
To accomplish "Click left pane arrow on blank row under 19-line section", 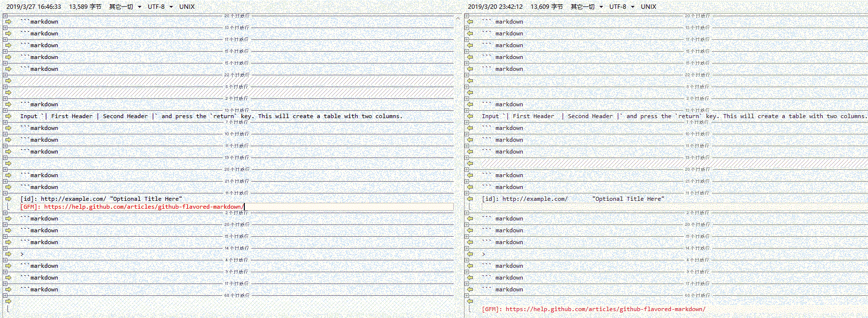I will click(8, 163).
